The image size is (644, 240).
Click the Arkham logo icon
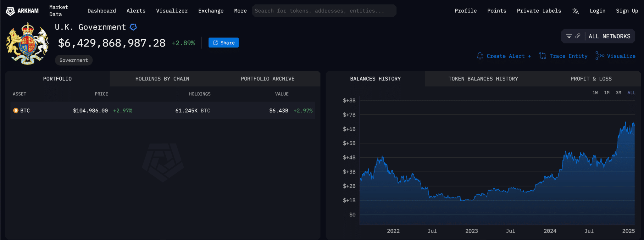click(10, 11)
